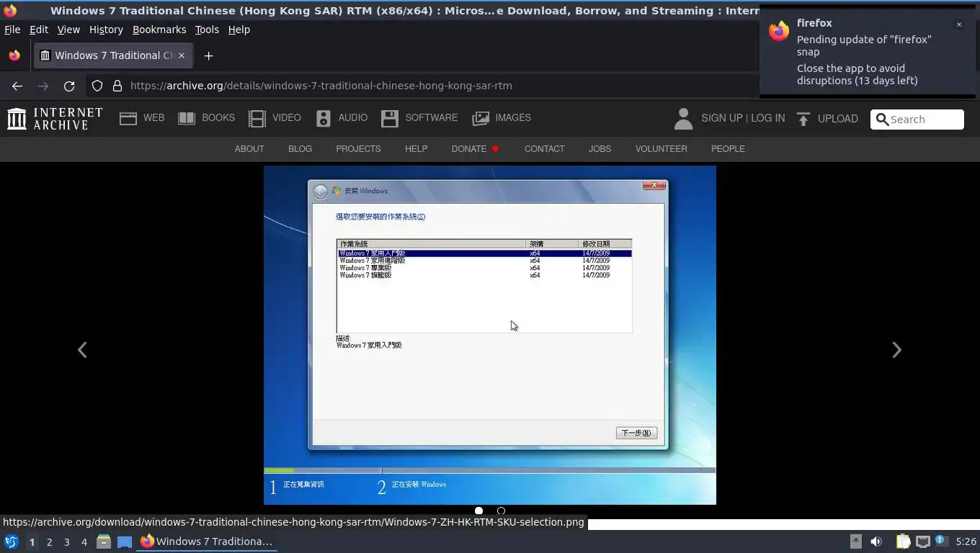The width and height of the screenshot is (980, 553).
Task: Click the tracking protection shield icon
Action: pos(97,86)
